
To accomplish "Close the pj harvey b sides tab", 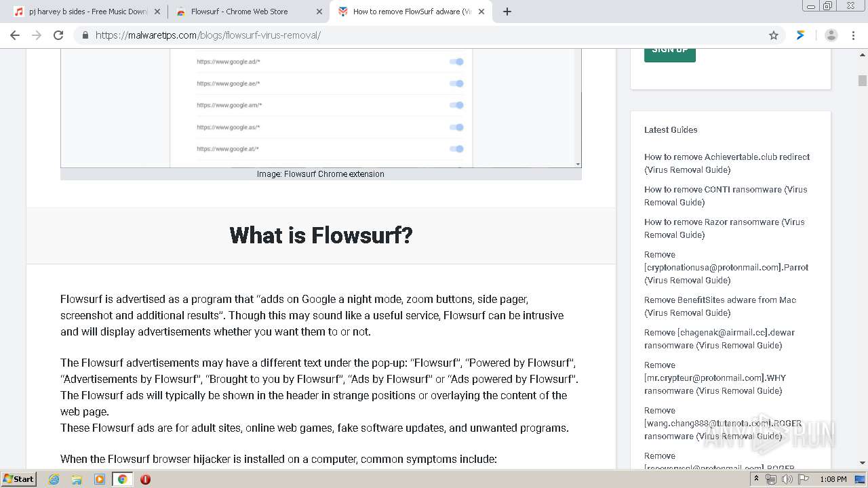I will coord(157,12).
